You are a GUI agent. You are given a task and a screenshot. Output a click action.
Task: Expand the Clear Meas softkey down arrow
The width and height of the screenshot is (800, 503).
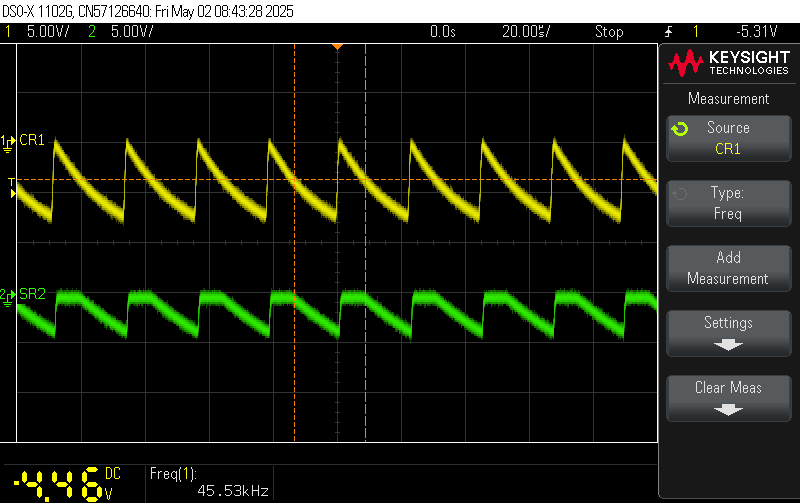pyautogui.click(x=728, y=409)
